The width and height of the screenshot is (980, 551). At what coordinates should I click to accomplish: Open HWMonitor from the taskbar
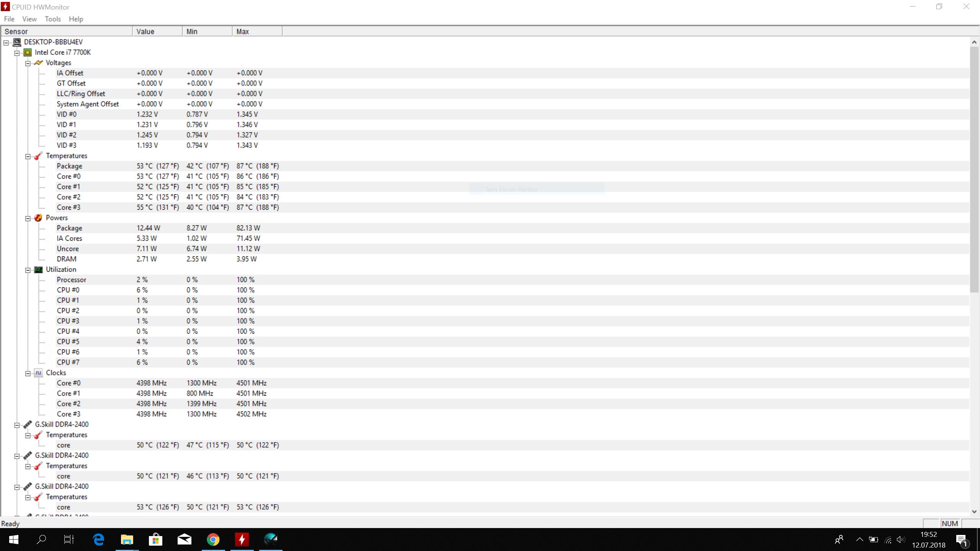click(242, 540)
